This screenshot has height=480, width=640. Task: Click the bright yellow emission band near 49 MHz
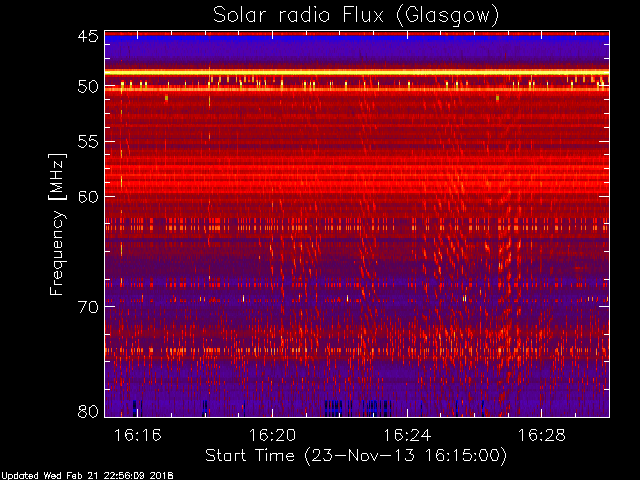point(357,73)
